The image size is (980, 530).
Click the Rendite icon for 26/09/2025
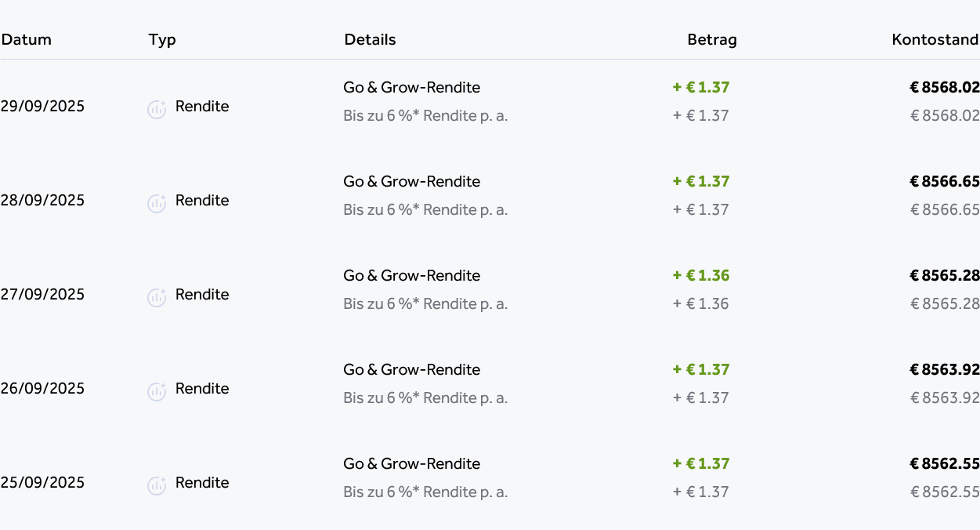(x=157, y=392)
